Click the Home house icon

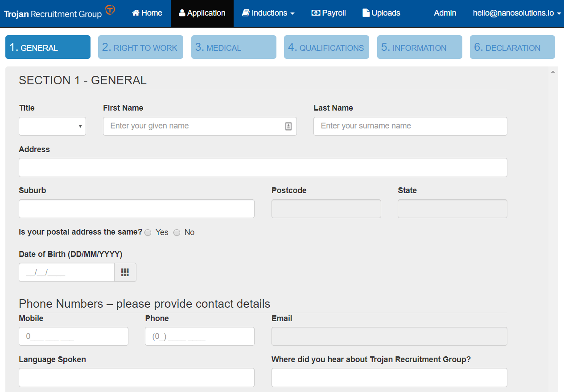[x=136, y=13]
